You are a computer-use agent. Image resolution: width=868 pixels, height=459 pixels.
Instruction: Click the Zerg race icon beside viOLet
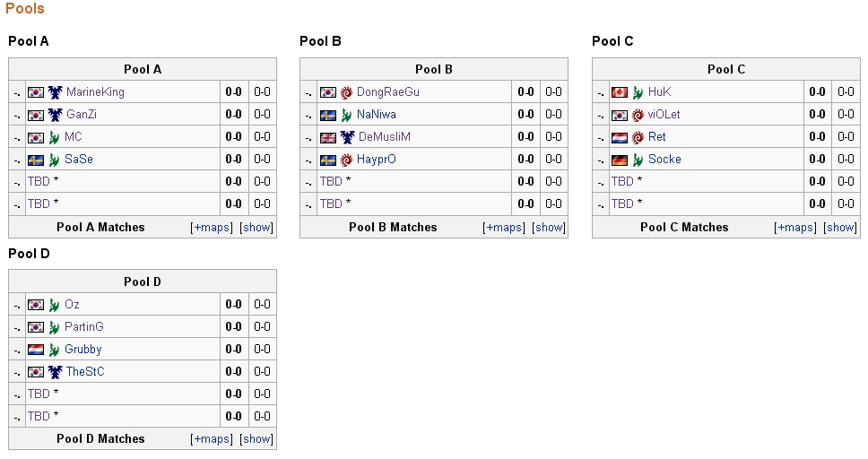[638, 115]
